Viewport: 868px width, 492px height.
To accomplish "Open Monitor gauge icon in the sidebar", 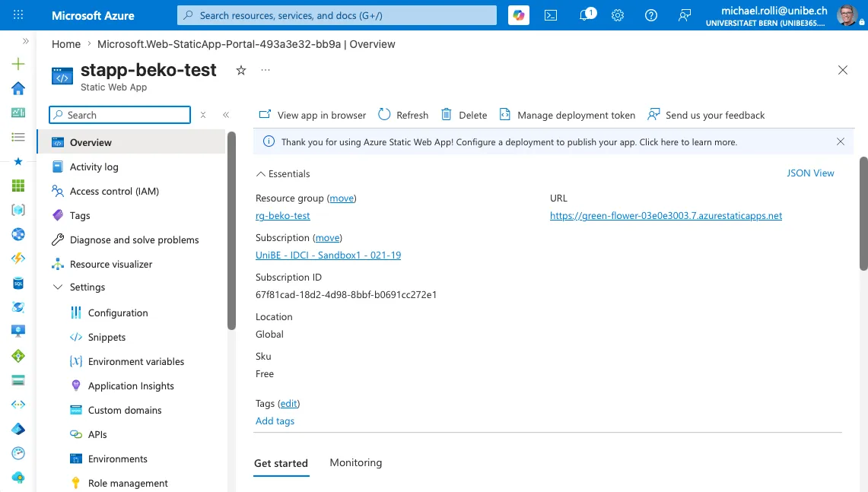I will (x=18, y=453).
